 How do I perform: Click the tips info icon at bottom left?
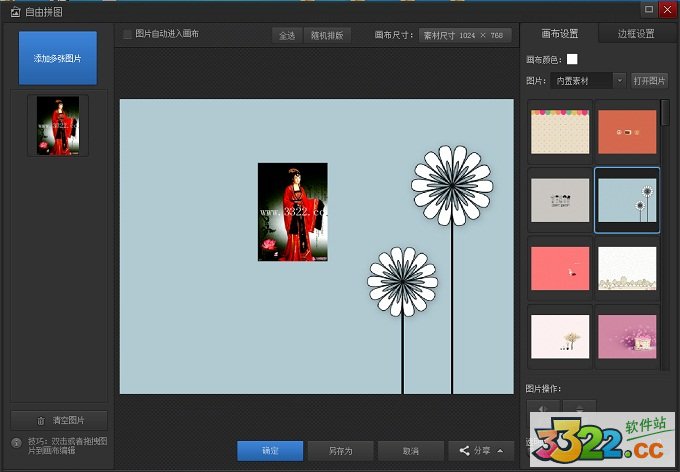(x=17, y=442)
